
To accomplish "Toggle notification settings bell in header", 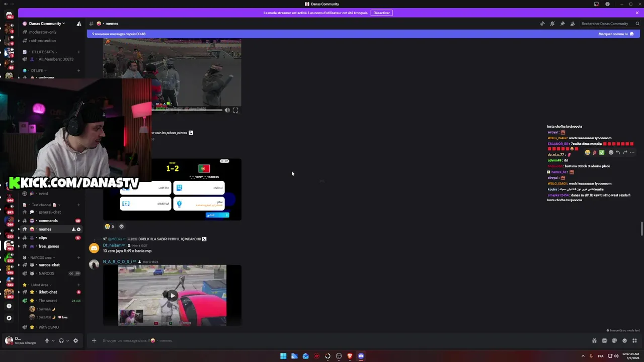I will [x=552, y=24].
